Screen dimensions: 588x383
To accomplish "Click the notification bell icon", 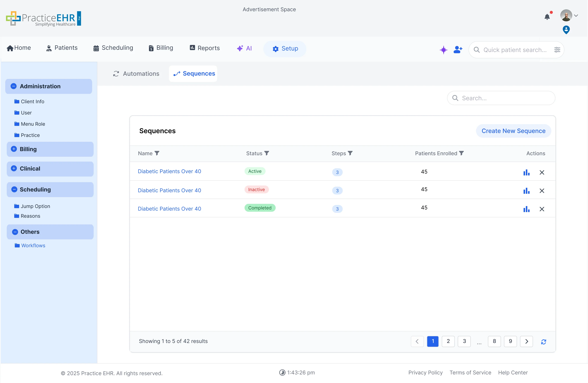I will [x=547, y=17].
